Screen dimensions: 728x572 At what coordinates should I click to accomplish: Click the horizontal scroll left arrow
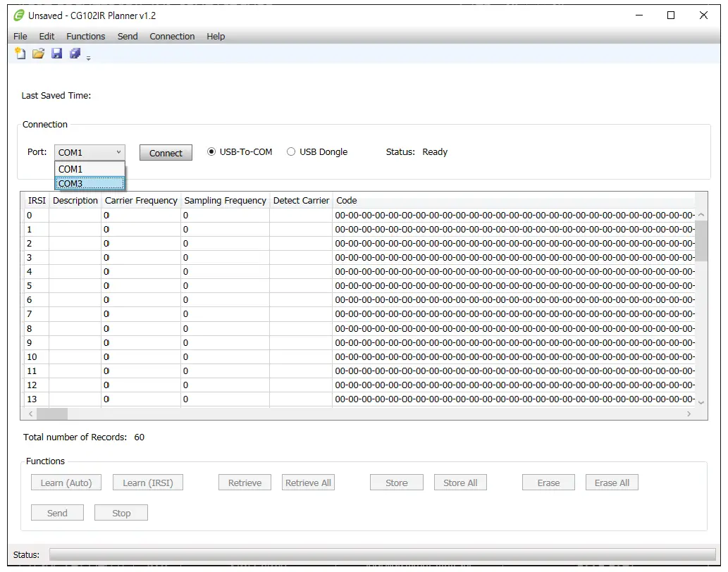30,414
